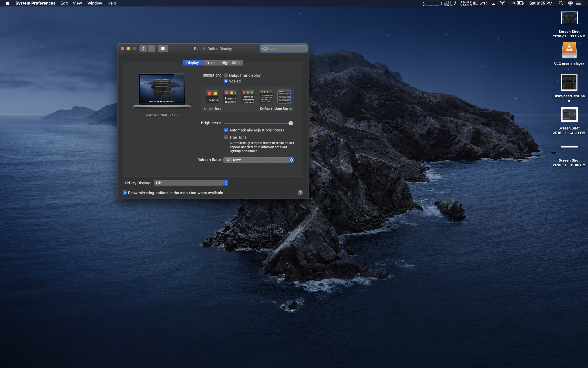Click the Brightness slider handle
This screenshot has height=368, width=588.
290,123
